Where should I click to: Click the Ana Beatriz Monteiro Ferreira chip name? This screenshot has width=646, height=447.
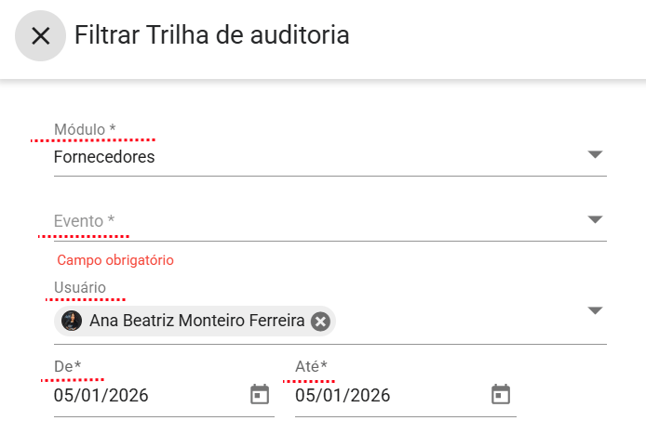point(196,321)
